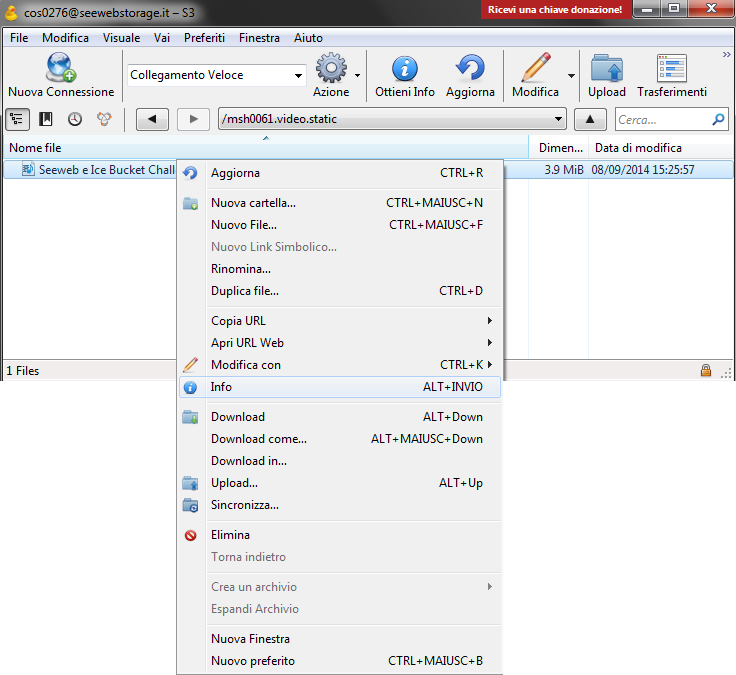Choose Rinomina... in context menu
Image resolution: width=736 pixels, height=675 pixels.
(340, 269)
